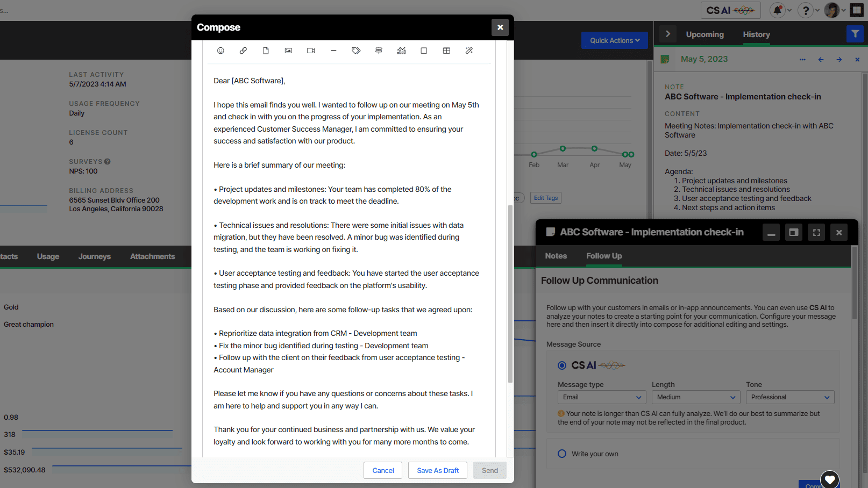Switch to the Notes tab
This screenshot has width=868, height=488.
556,256
